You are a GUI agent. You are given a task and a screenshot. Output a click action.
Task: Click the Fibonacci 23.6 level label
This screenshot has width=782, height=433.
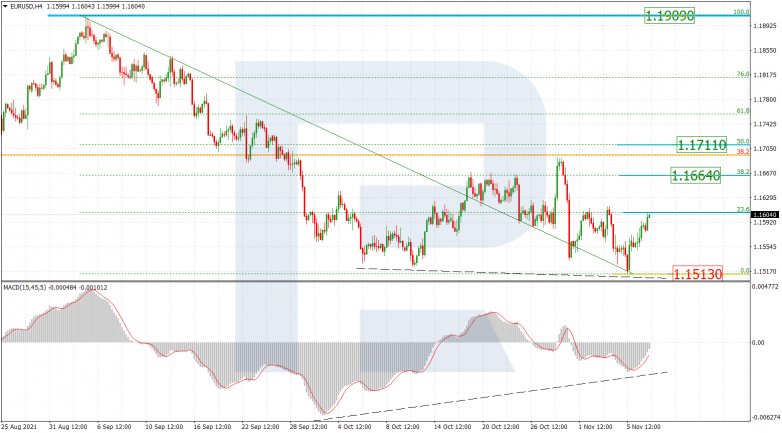point(743,210)
